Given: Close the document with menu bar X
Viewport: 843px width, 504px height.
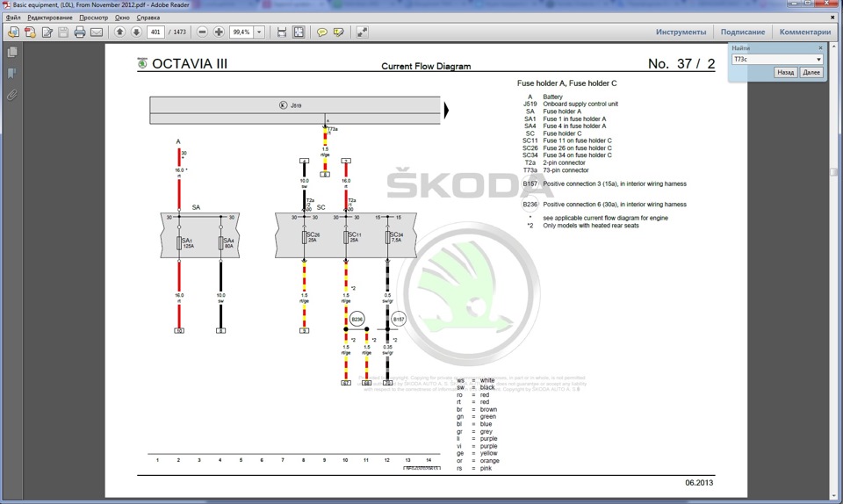Looking at the screenshot, I should click(x=832, y=18).
